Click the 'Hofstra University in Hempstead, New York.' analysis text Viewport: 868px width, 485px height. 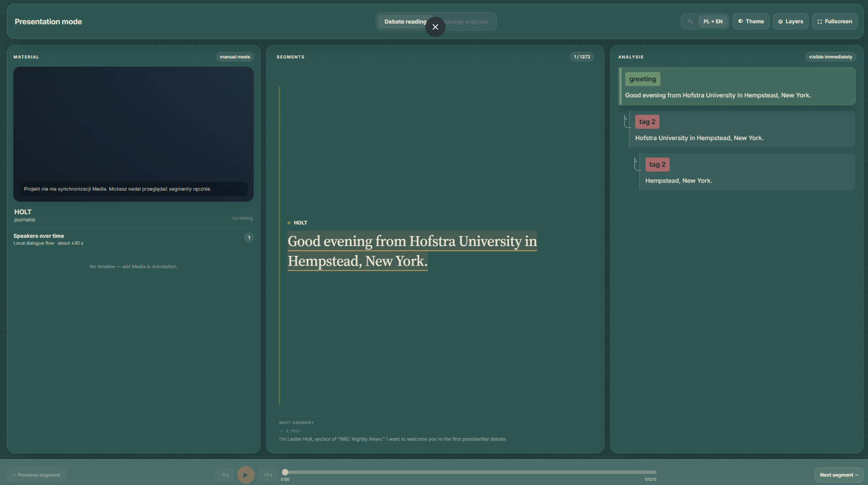(699, 138)
